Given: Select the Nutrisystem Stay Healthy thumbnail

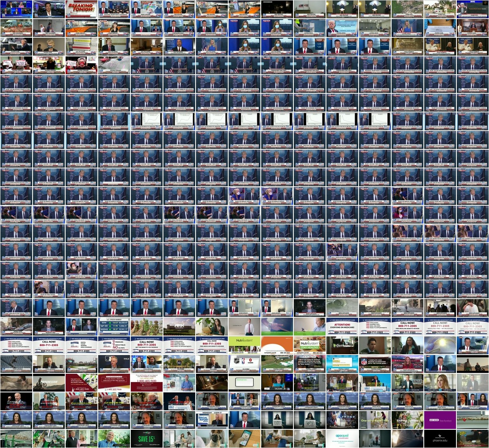Looking at the screenshot, I should click(309, 345).
